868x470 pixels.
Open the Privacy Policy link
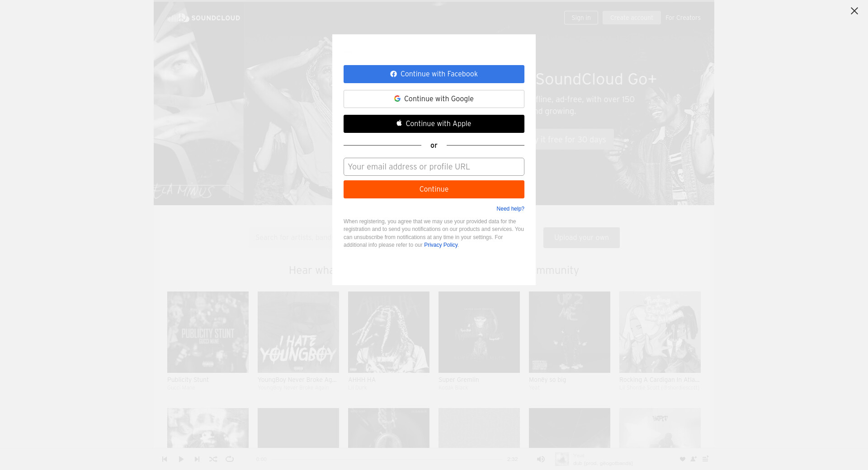441,245
